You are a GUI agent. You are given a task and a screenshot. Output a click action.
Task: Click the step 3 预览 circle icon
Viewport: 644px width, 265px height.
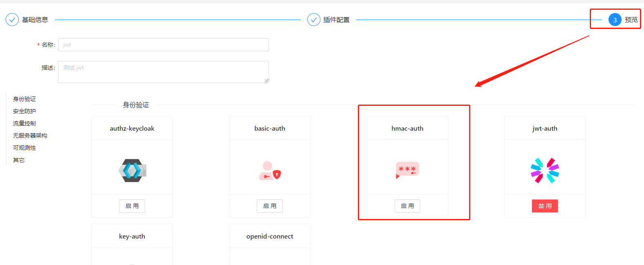tap(615, 20)
